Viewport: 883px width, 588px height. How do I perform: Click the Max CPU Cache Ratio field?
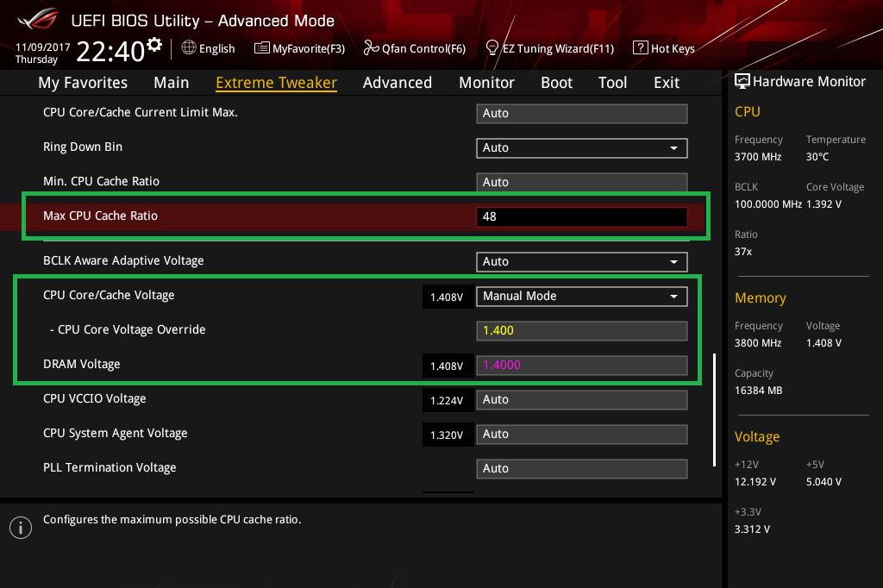pyautogui.click(x=582, y=217)
